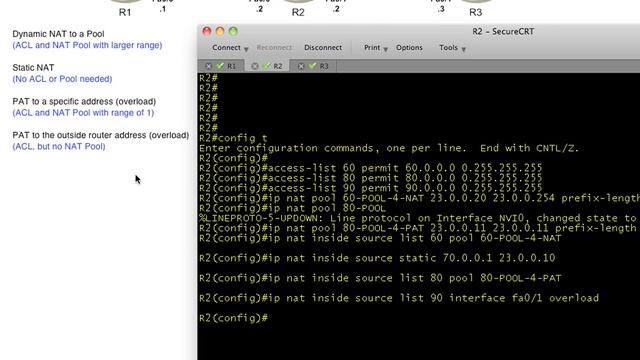Image resolution: width=640 pixels, height=360 pixels.
Task: Click the 'access-list 90 permit' command line
Action: tap(371, 188)
